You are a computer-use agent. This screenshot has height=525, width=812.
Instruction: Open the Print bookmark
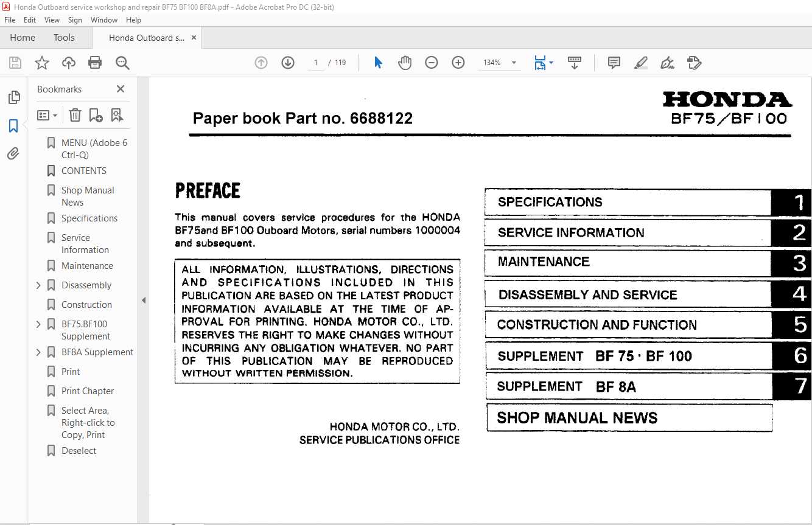click(x=71, y=372)
